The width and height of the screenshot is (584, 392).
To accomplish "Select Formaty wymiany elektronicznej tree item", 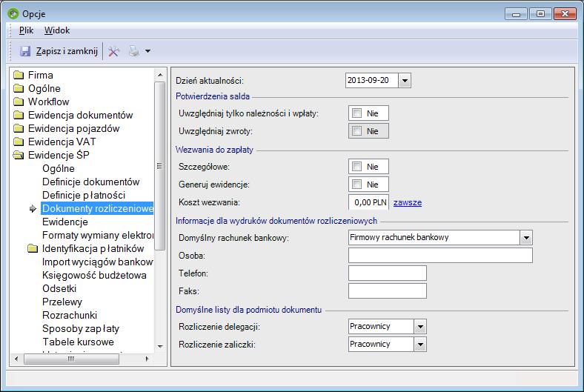I will coord(98,236).
